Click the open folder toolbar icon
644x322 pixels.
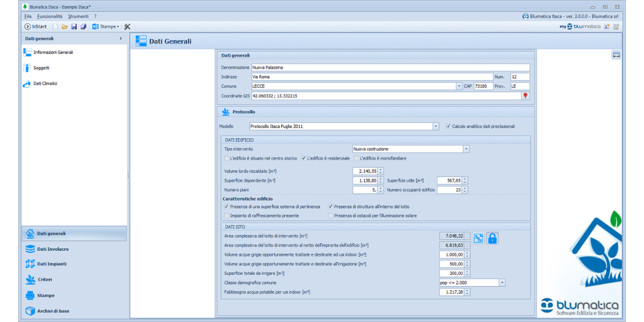[x=64, y=26]
